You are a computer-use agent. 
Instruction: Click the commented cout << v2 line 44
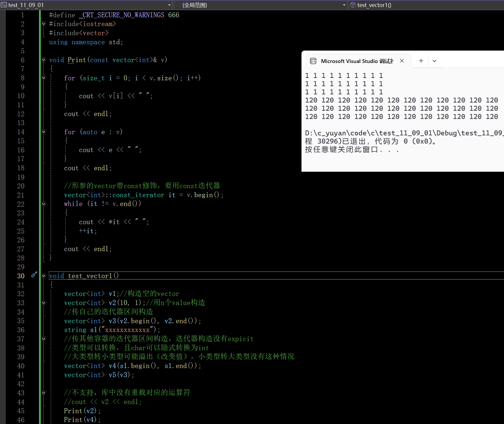(x=103, y=402)
